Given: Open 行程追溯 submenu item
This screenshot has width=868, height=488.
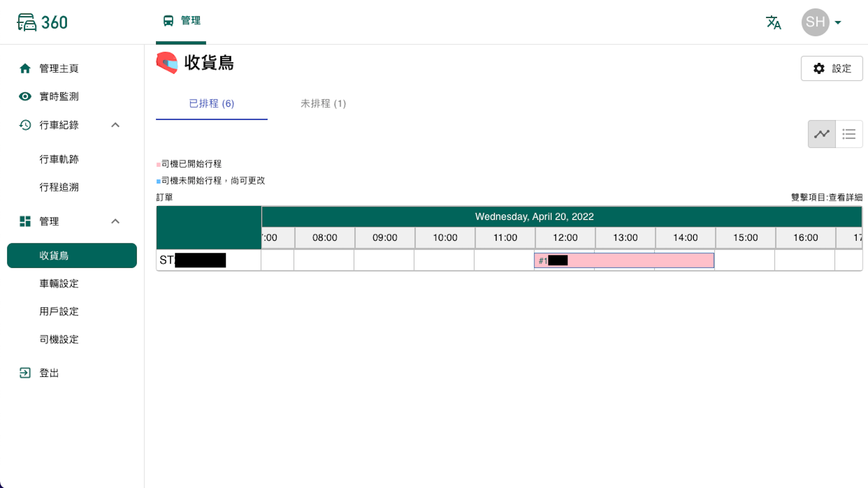Looking at the screenshot, I should tap(59, 187).
